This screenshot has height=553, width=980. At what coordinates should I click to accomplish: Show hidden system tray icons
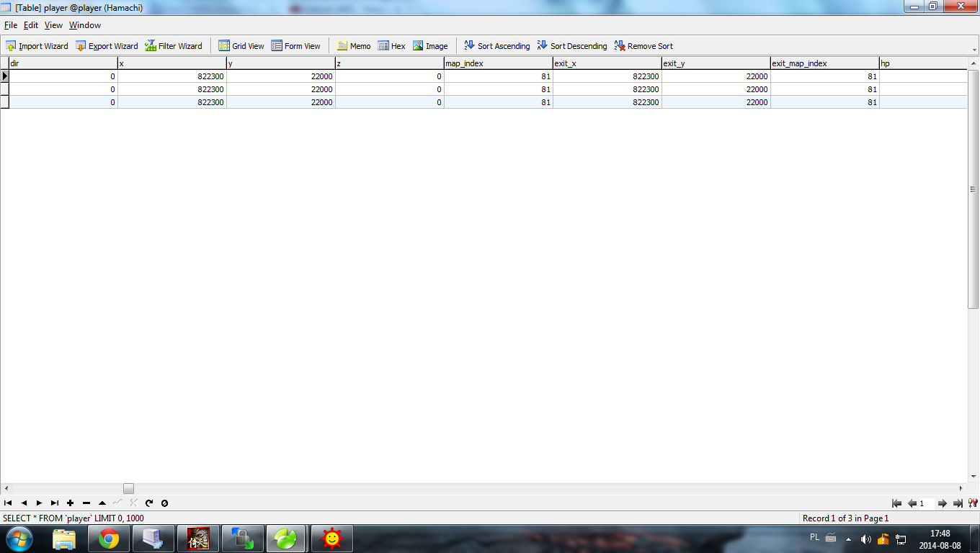pyautogui.click(x=848, y=539)
